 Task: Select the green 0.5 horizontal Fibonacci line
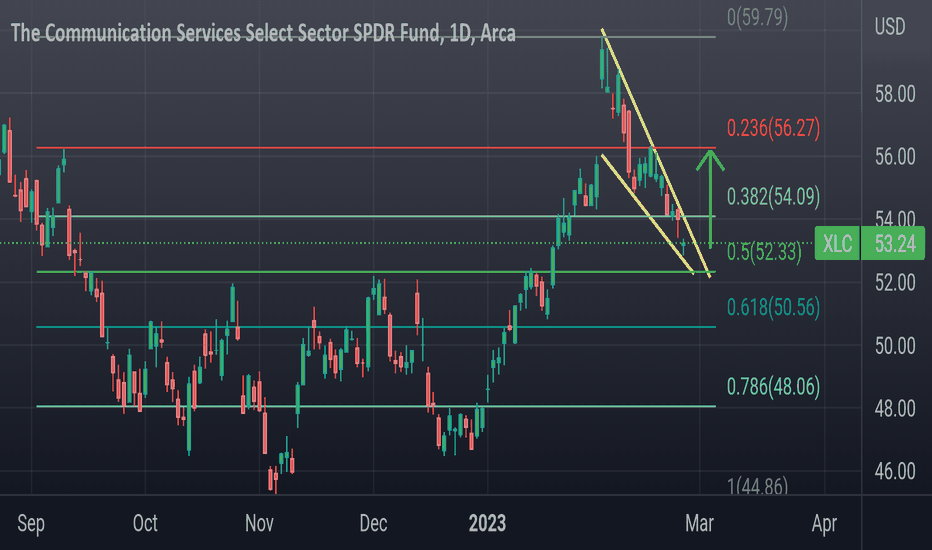tap(376, 272)
